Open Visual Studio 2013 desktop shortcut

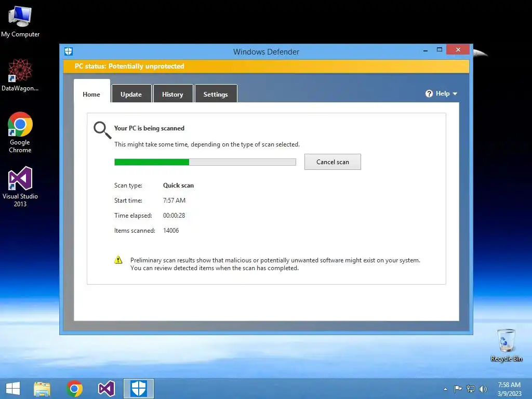pyautogui.click(x=20, y=187)
